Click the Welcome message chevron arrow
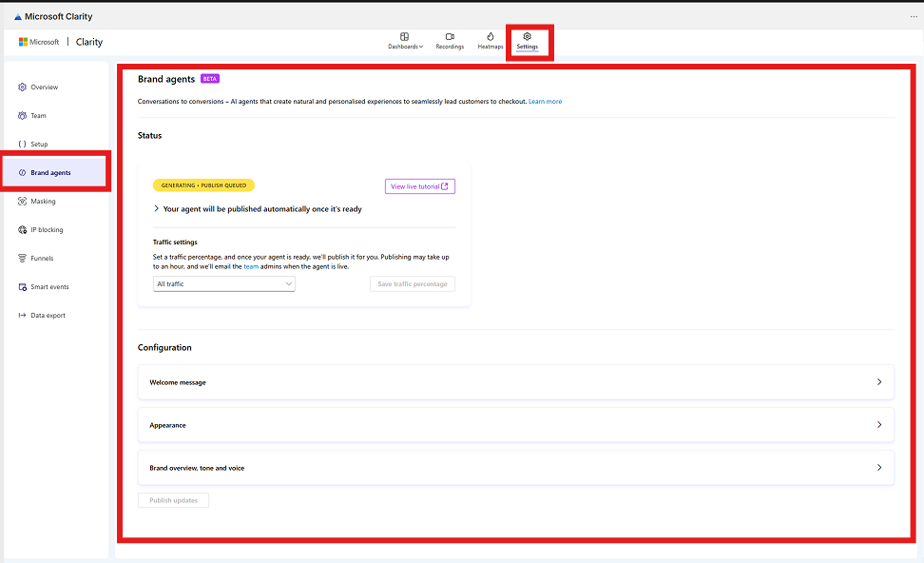This screenshot has width=924, height=563. click(x=879, y=382)
